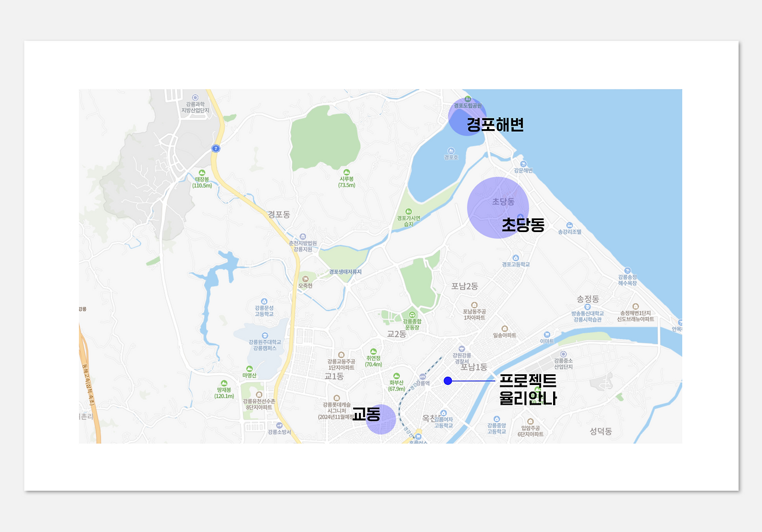The width and height of the screenshot is (762, 532).
Task: Select the 송정동 district name
Action: (x=588, y=299)
